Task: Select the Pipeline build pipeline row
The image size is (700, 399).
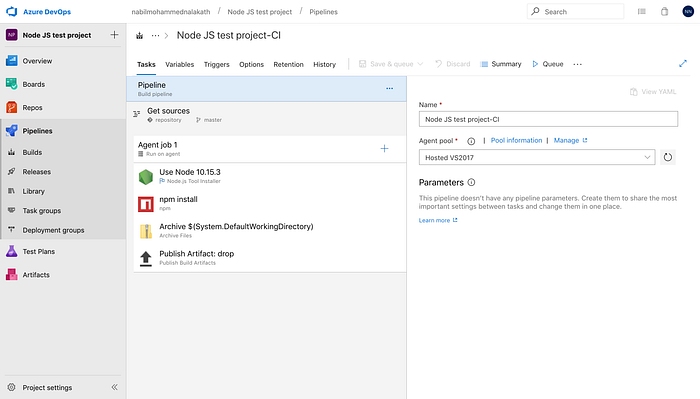Action: pos(267,88)
